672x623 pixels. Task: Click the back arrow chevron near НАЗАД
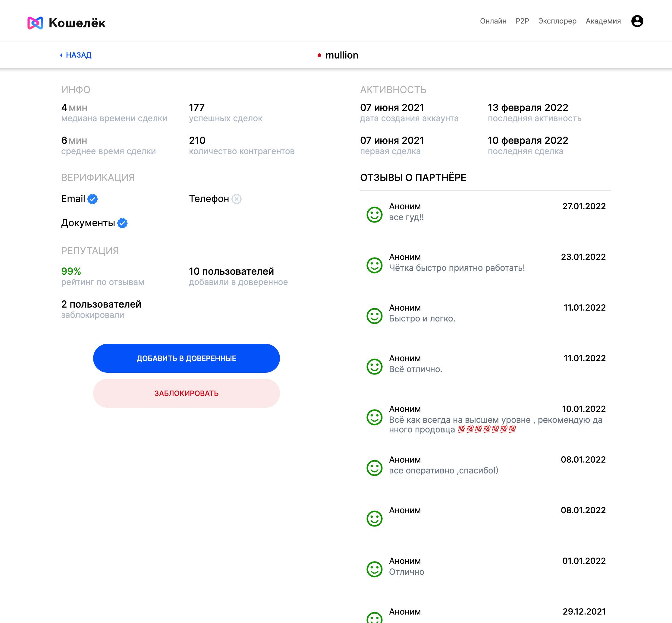(x=61, y=55)
